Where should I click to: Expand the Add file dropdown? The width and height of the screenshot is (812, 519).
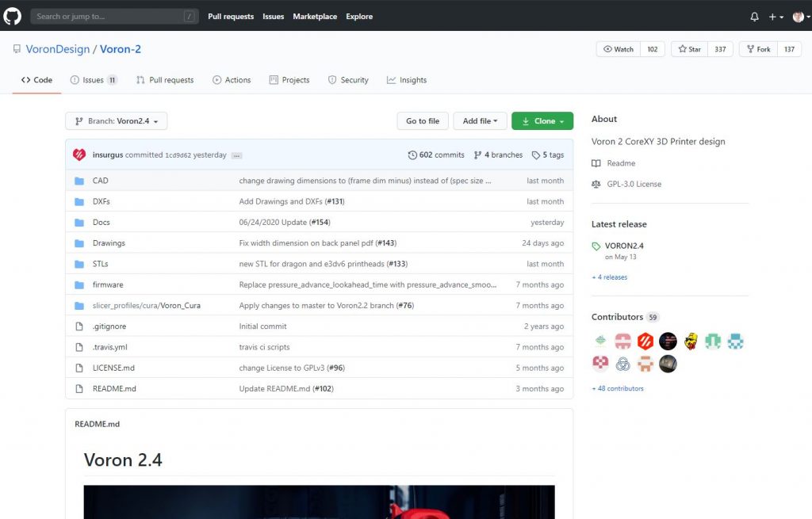(480, 121)
